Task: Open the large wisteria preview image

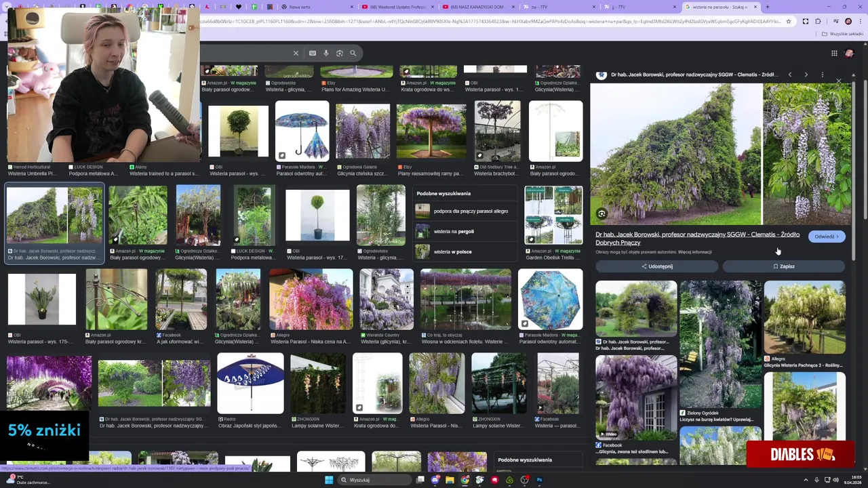Action: pos(720,153)
